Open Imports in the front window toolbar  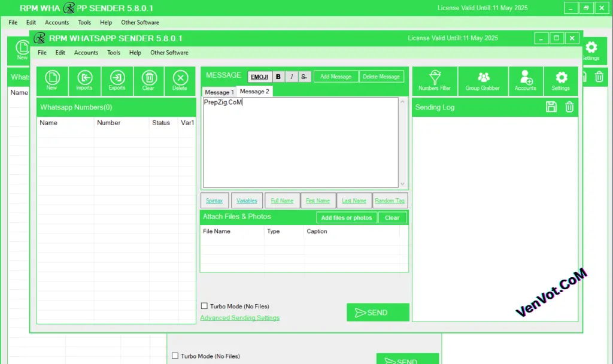point(84,81)
